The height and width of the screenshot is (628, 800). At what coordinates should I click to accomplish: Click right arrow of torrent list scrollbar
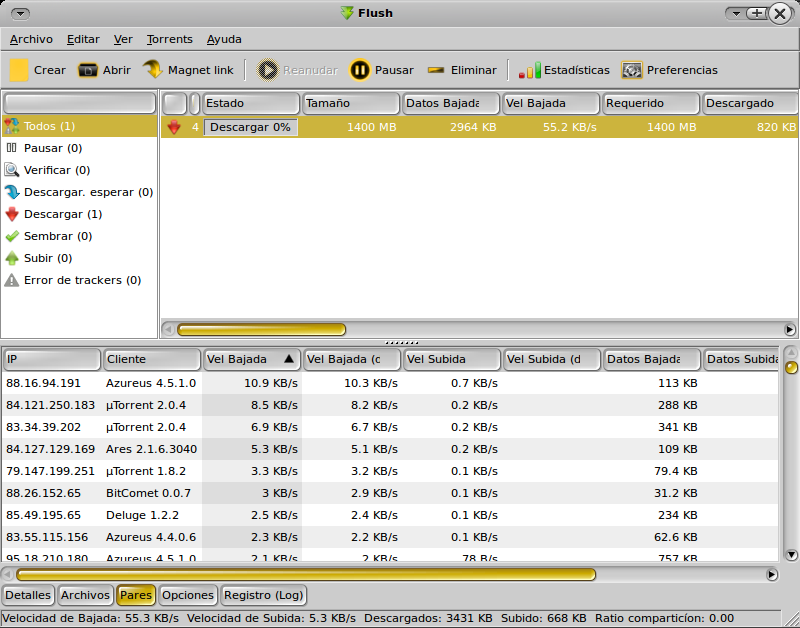790,330
